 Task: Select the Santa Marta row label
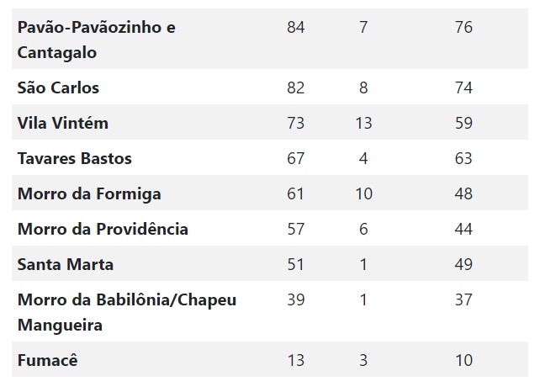click(x=65, y=264)
